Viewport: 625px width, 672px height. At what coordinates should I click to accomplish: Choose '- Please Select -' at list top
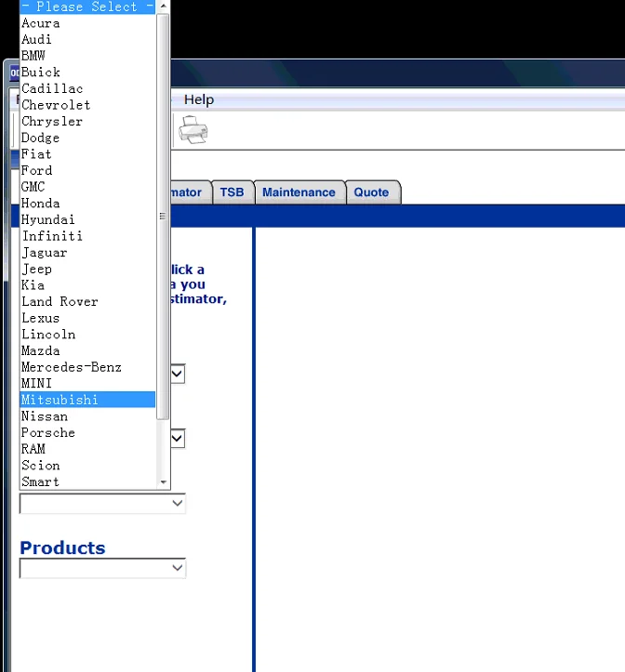pyautogui.click(x=87, y=7)
